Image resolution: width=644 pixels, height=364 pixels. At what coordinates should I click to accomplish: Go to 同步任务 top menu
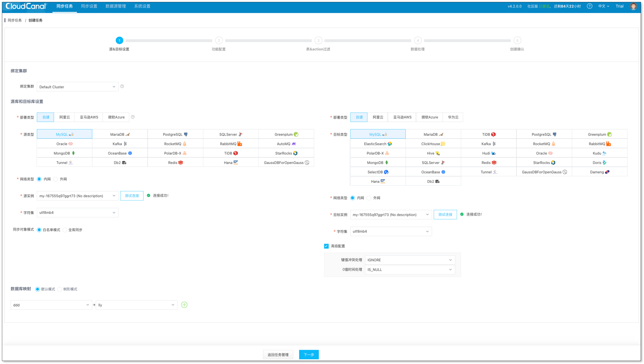[65, 6]
